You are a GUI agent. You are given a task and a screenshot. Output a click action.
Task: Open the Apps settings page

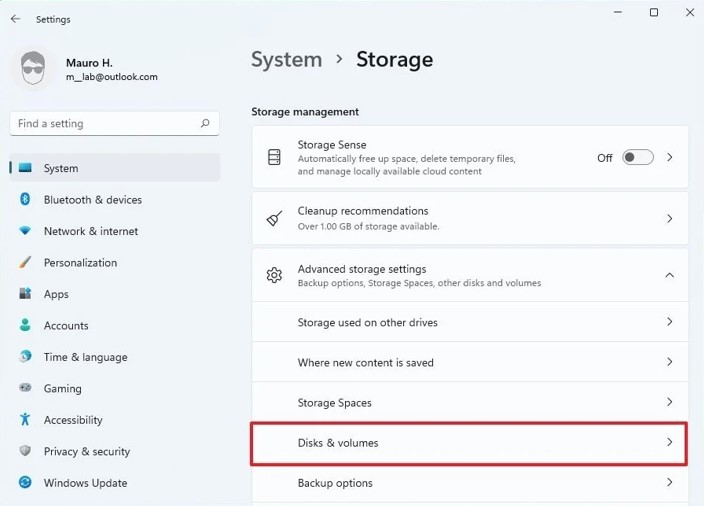click(x=114, y=294)
